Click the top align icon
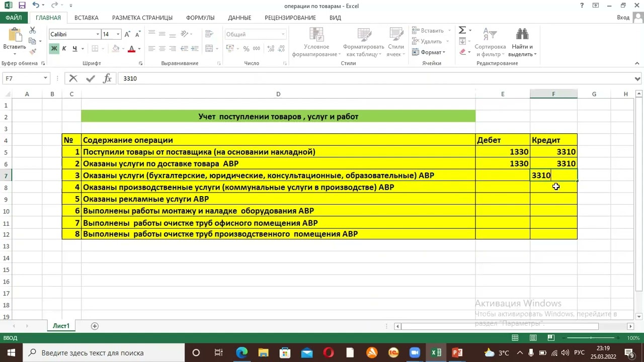The image size is (644, 362). [x=151, y=34]
